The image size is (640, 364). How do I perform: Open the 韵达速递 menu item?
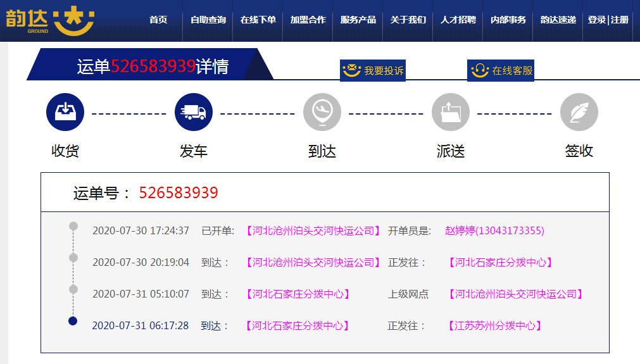click(x=558, y=20)
